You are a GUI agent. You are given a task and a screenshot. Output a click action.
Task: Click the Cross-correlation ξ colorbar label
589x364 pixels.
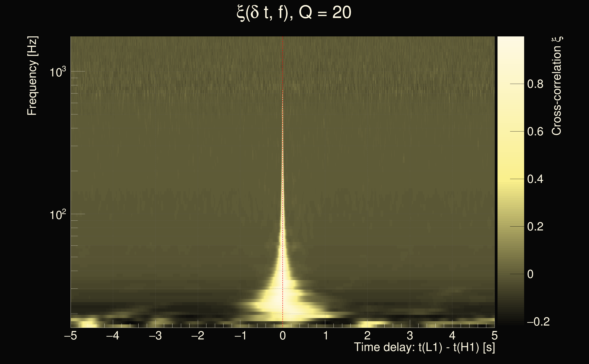click(x=557, y=86)
